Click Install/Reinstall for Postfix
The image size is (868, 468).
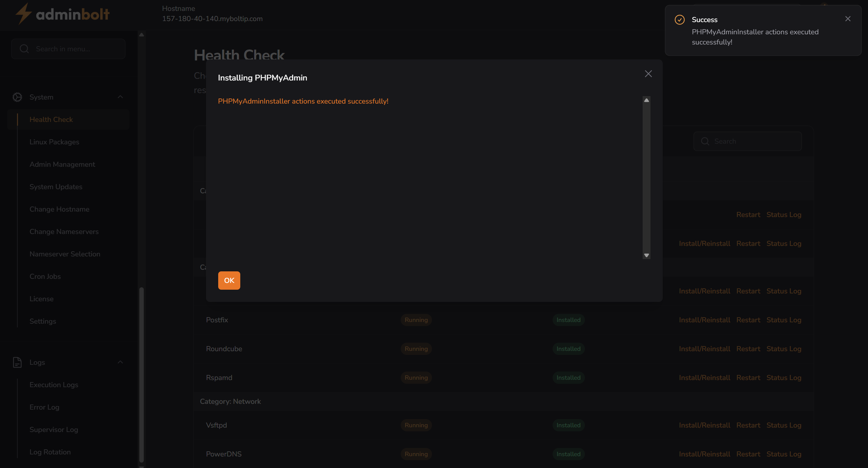704,320
